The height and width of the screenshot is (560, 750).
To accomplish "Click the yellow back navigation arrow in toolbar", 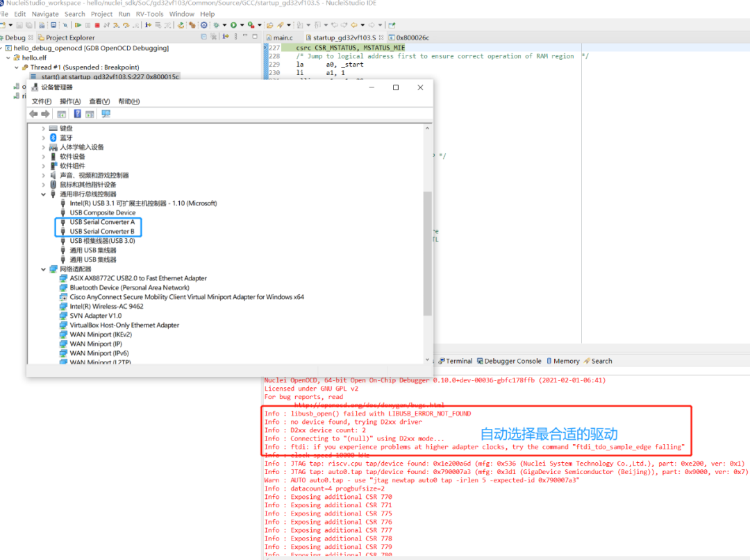I will (x=354, y=25).
